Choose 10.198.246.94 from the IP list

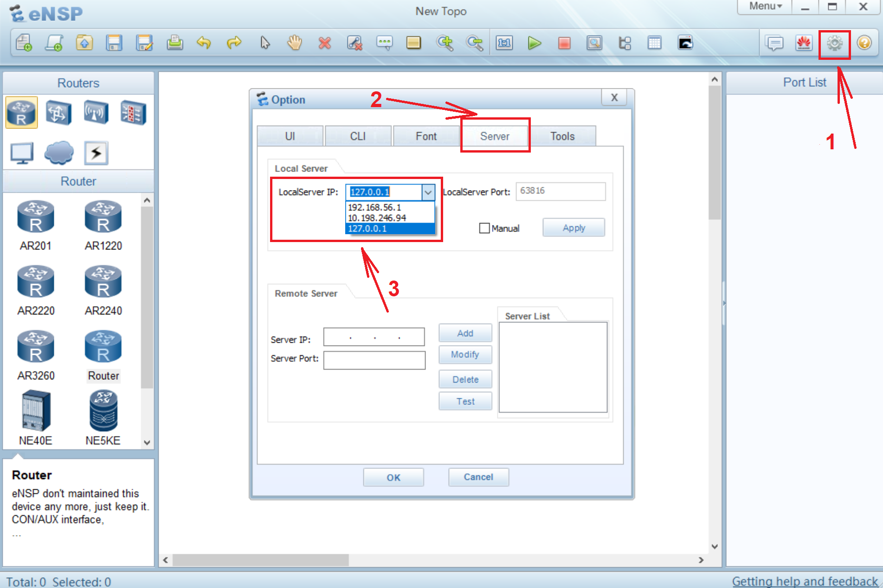(x=390, y=218)
